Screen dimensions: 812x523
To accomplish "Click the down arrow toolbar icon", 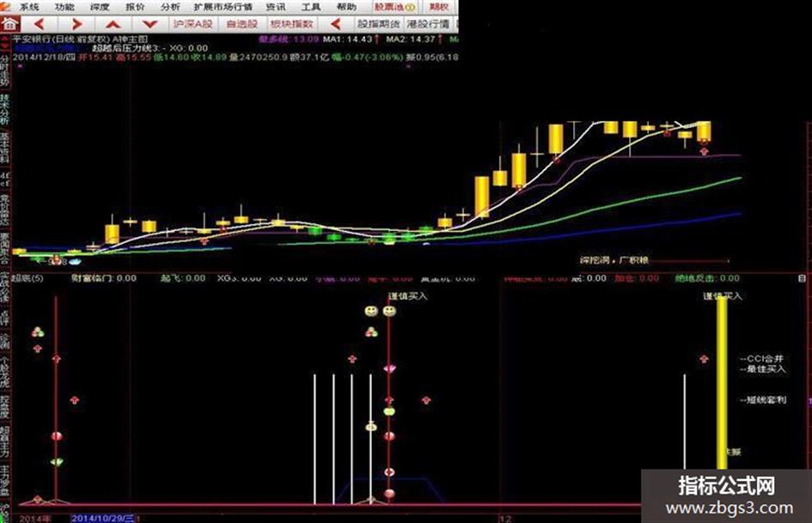I will [x=150, y=24].
